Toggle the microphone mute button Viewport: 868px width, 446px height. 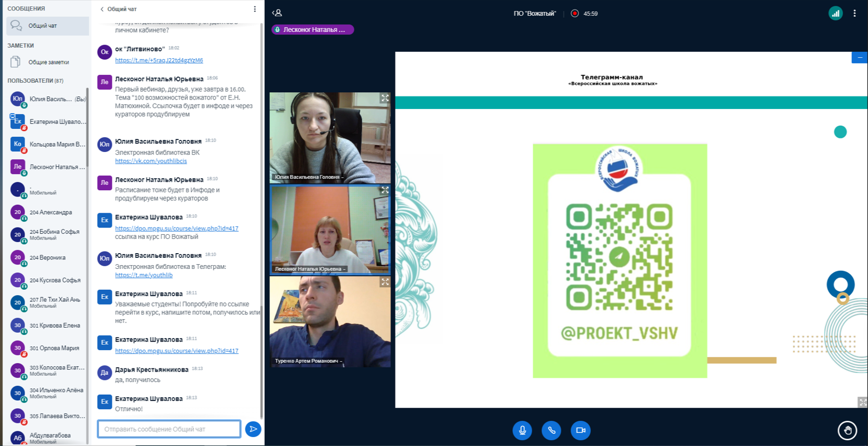point(522,430)
